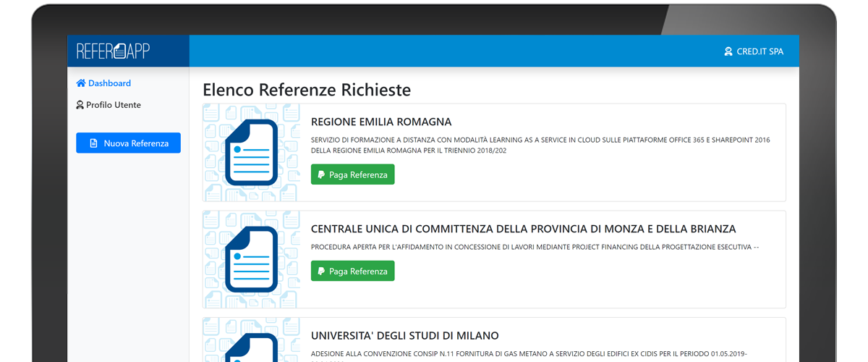
Task: Click the Elenco Referenze Richieste heading
Action: point(307,90)
